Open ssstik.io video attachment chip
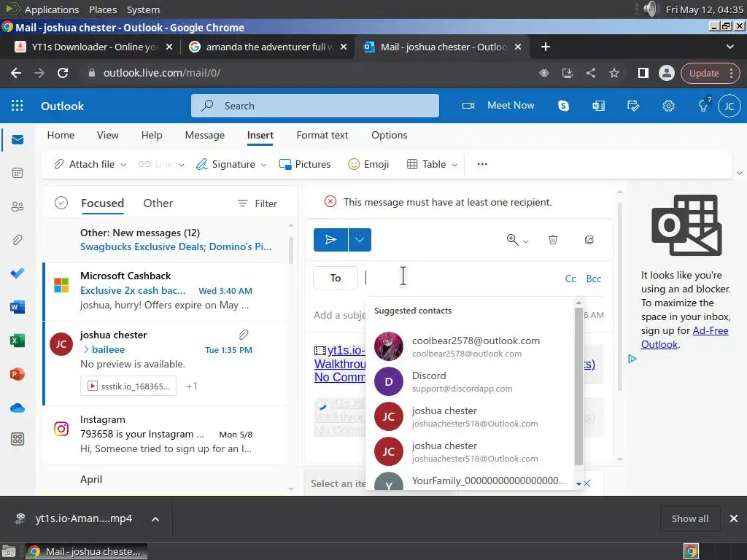Screen dimensions: 747x560 (128, 386)
